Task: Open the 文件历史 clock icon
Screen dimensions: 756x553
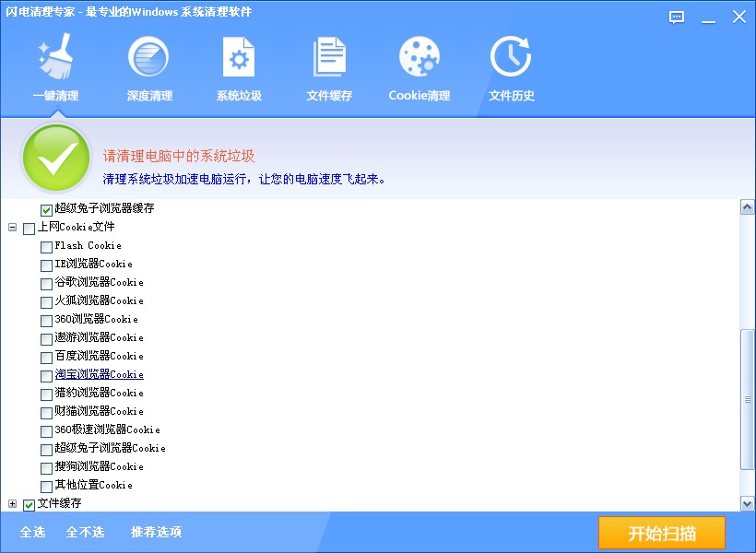Action: (511, 57)
